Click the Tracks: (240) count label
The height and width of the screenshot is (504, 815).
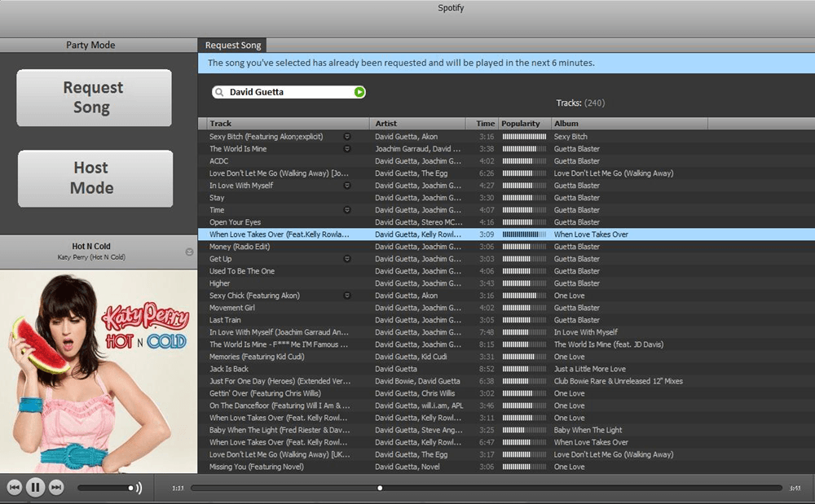click(580, 103)
